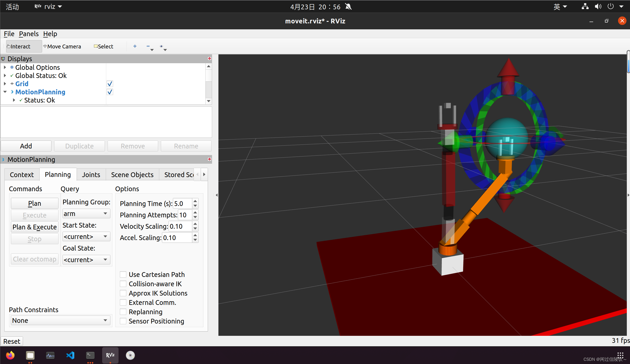Viewport: 630px width, 364px height.
Task: Click the blue plus add-tool icon
Action: click(x=135, y=46)
